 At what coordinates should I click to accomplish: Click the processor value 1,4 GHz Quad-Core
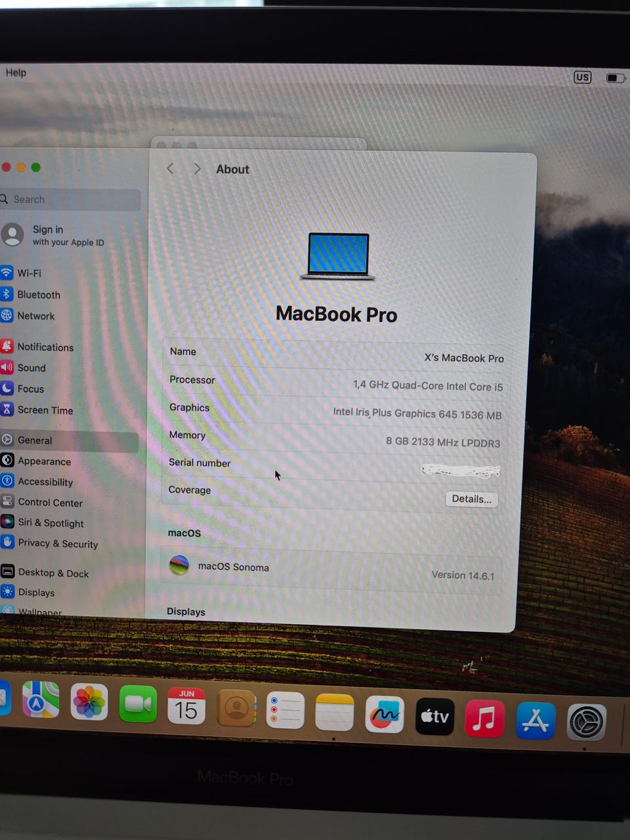(428, 386)
